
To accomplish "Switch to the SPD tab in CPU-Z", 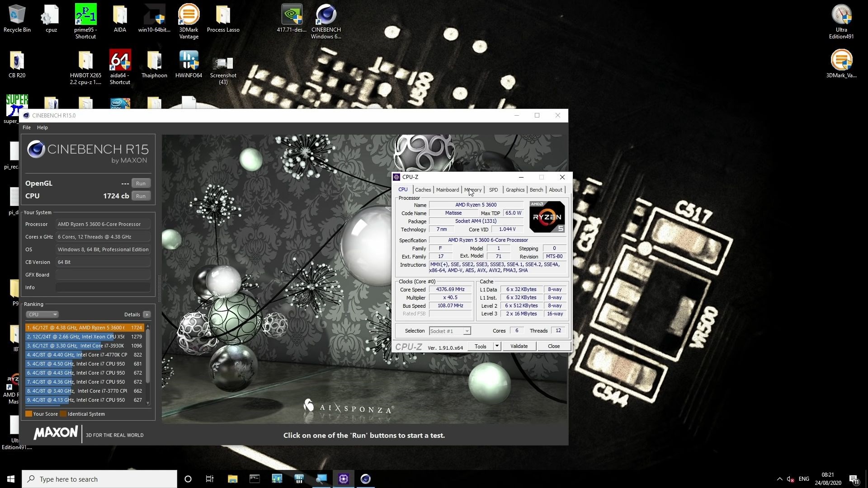I will click(x=493, y=190).
